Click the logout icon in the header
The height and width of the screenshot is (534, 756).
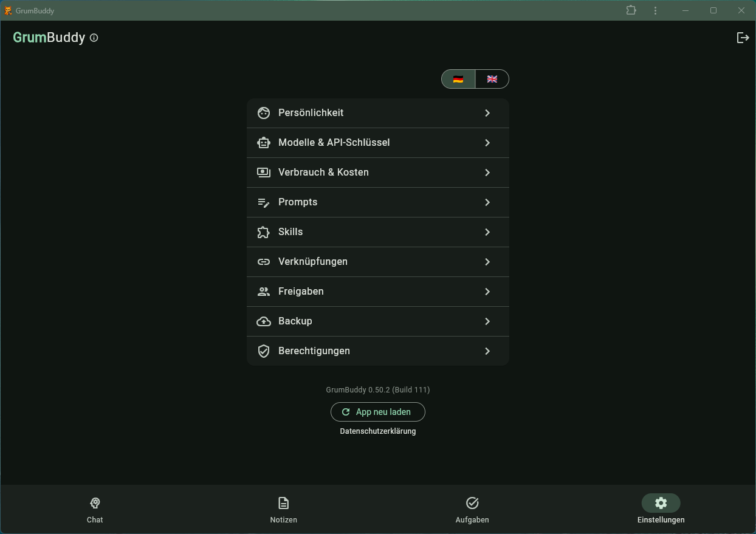[x=743, y=38]
